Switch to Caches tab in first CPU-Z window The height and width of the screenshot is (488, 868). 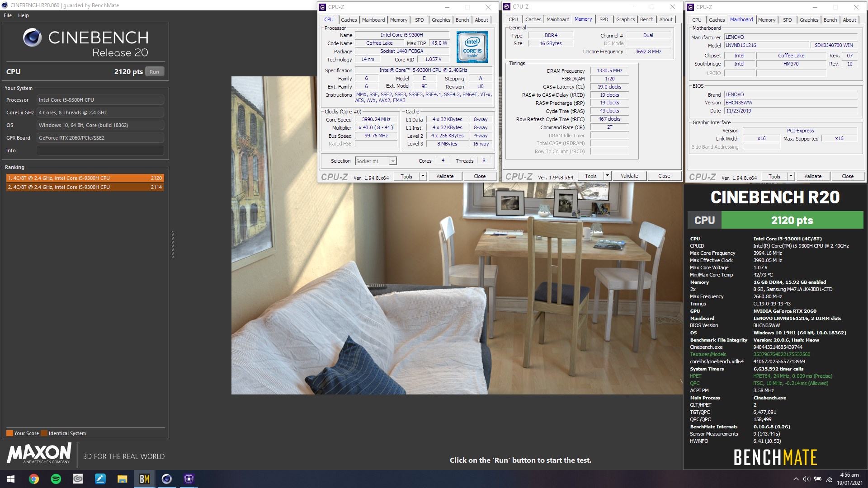click(x=349, y=20)
